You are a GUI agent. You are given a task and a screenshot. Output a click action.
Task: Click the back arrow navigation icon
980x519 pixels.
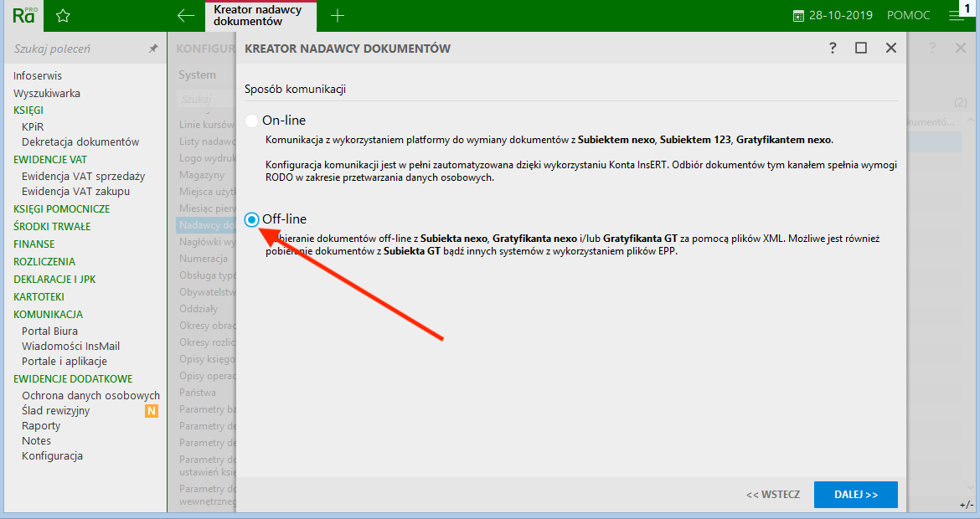186,16
